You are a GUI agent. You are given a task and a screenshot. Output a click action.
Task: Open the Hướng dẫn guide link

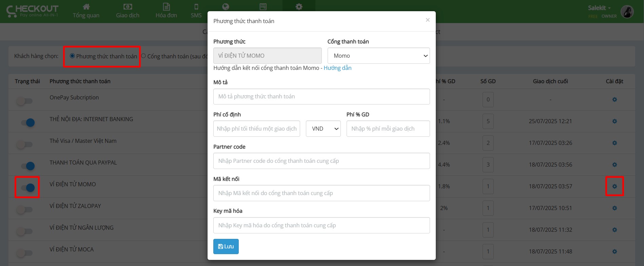[337, 68]
